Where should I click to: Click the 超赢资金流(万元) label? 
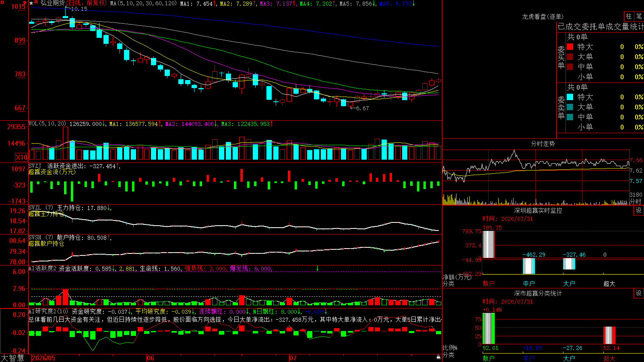(52, 172)
